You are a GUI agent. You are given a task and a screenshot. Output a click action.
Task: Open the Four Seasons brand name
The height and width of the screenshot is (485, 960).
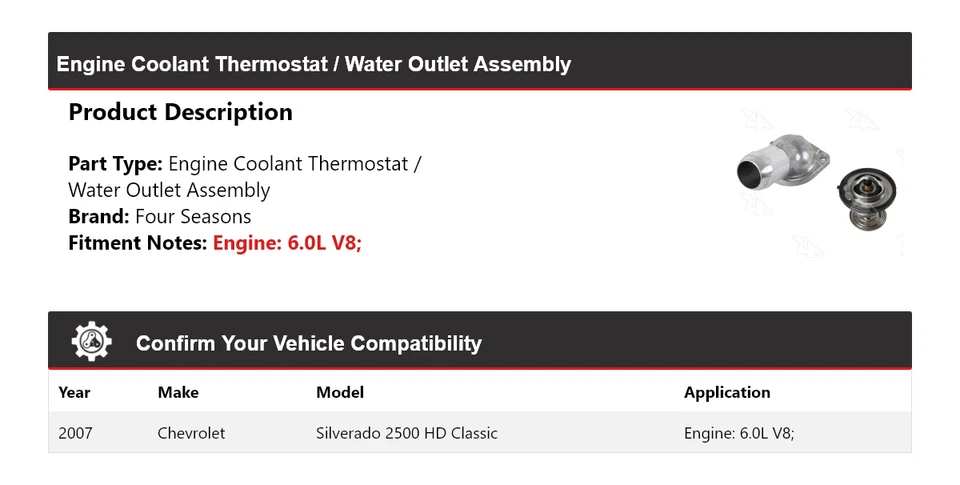(193, 216)
